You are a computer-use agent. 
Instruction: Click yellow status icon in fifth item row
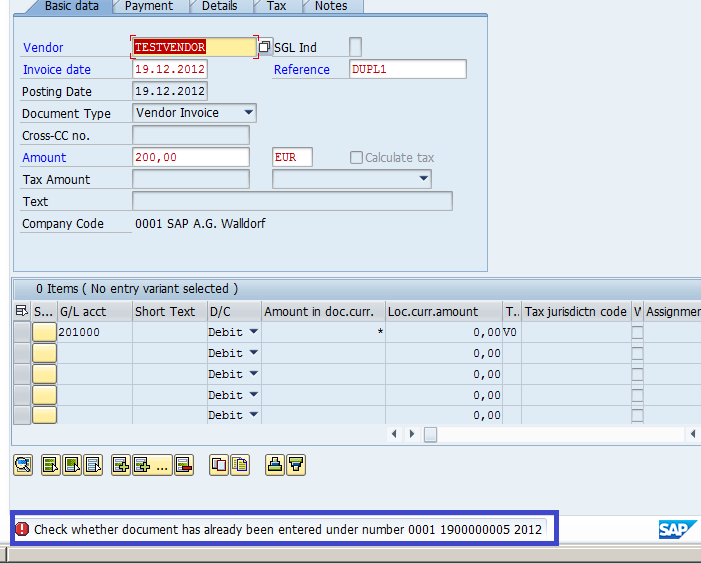44,415
